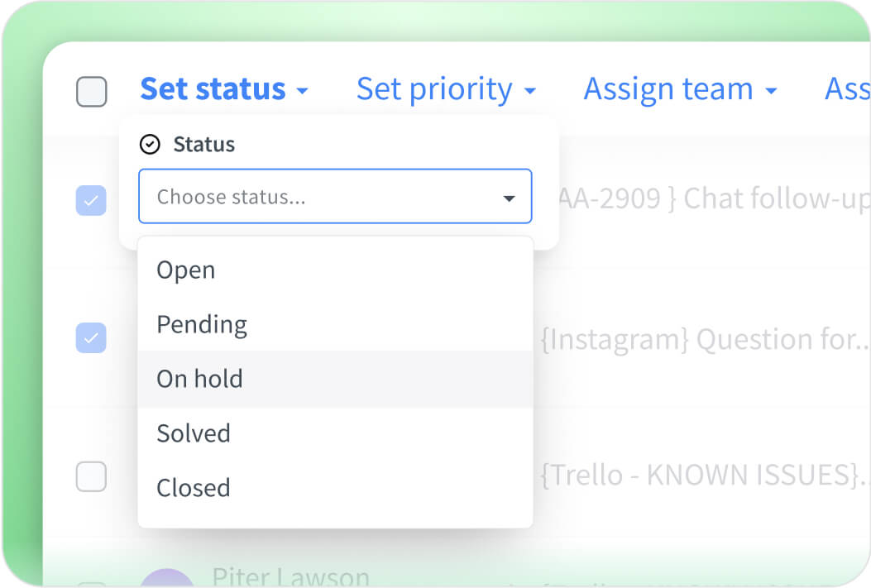Uncheck the ticket AA-2909 checkbox
Screen dimensions: 871x588
[91, 200]
